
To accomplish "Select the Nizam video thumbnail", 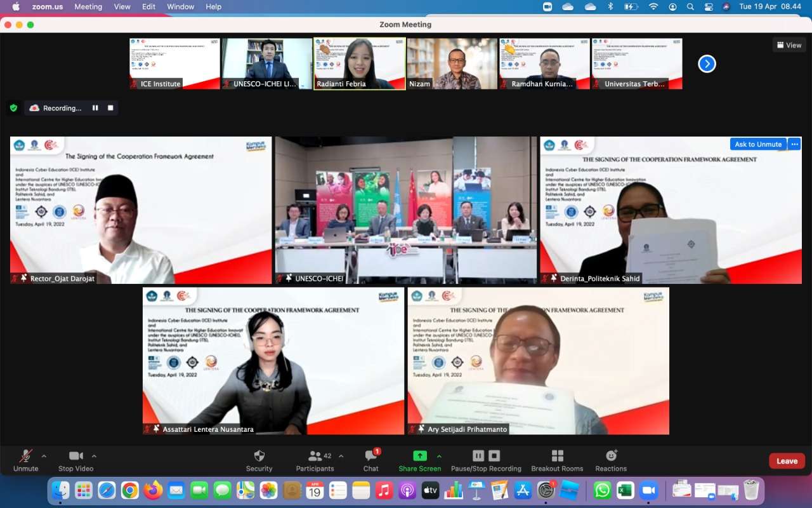I will pyautogui.click(x=452, y=63).
